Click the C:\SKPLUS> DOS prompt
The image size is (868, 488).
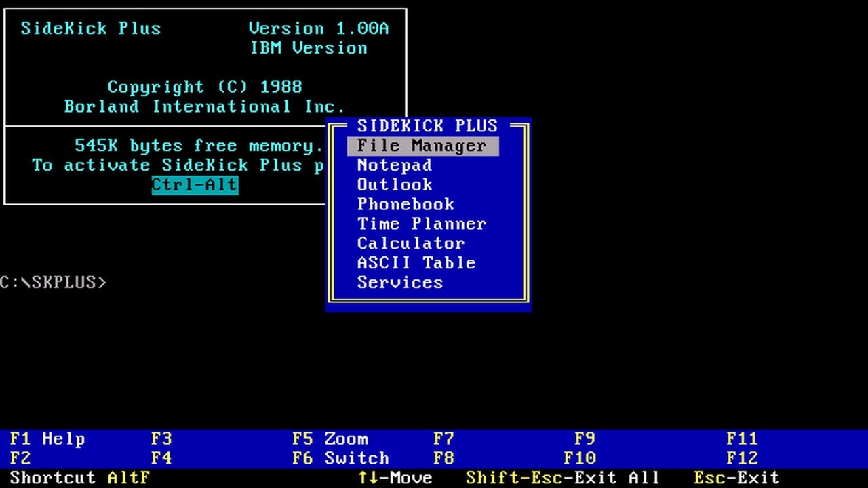click(53, 283)
